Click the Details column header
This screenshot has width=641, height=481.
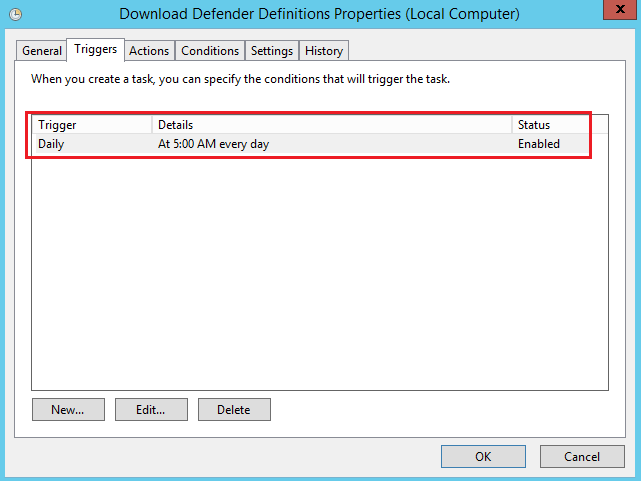point(330,125)
